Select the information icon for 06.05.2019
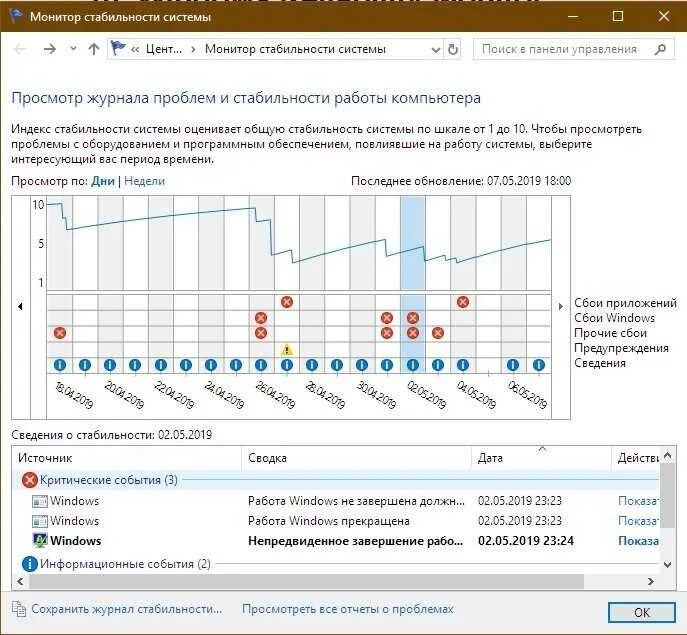 tap(513, 365)
